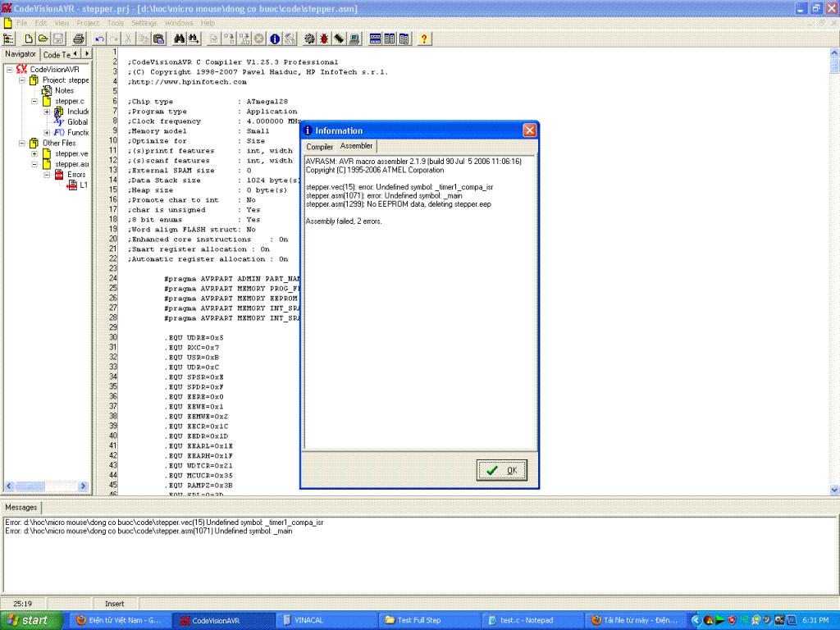
Task: Open Help question mark icon
Action: (424, 39)
